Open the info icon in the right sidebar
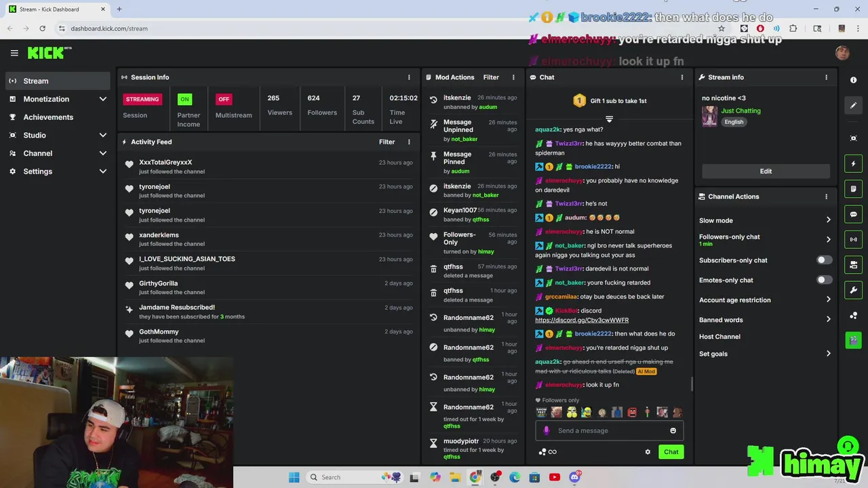This screenshot has width=868, height=488. (x=853, y=80)
